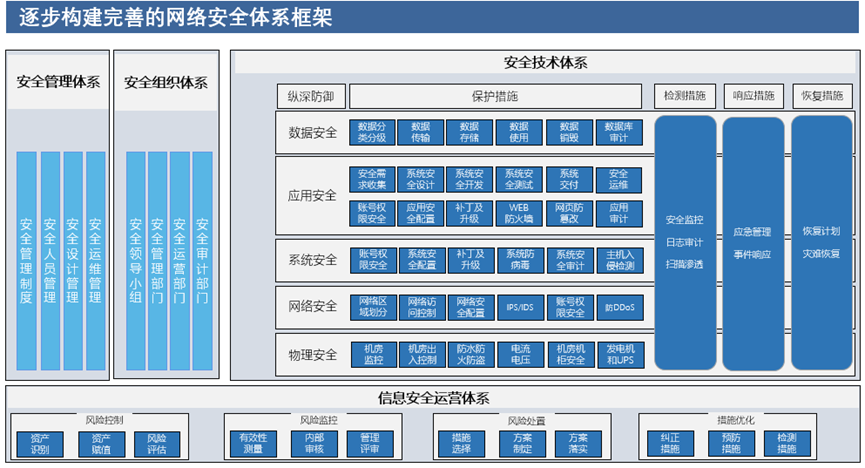Click the 防DDoS box
Image resolution: width=865 pixels, height=468 pixels.
click(618, 307)
